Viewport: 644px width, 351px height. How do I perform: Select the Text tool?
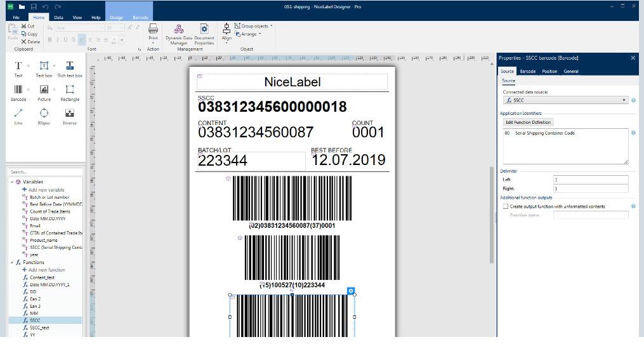18,69
